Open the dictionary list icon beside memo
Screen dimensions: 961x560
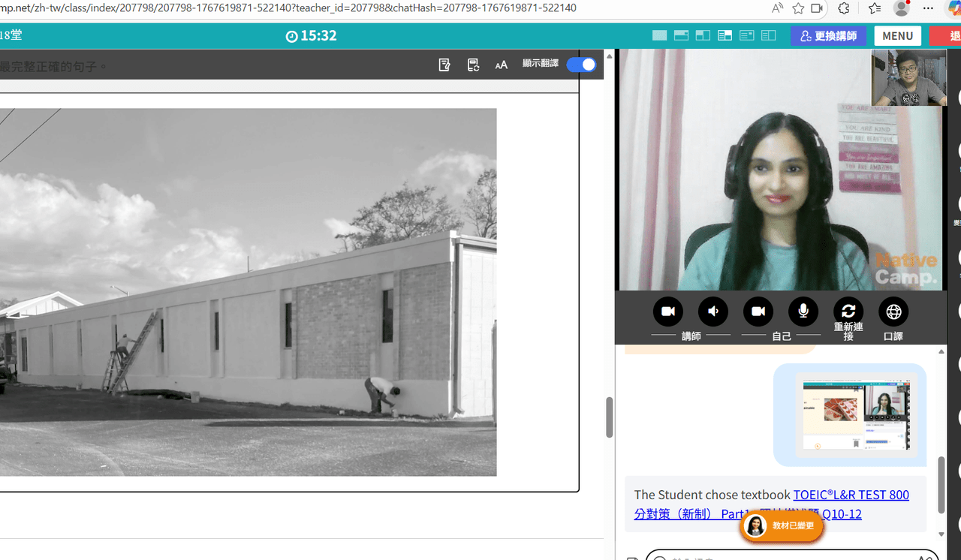(x=473, y=65)
